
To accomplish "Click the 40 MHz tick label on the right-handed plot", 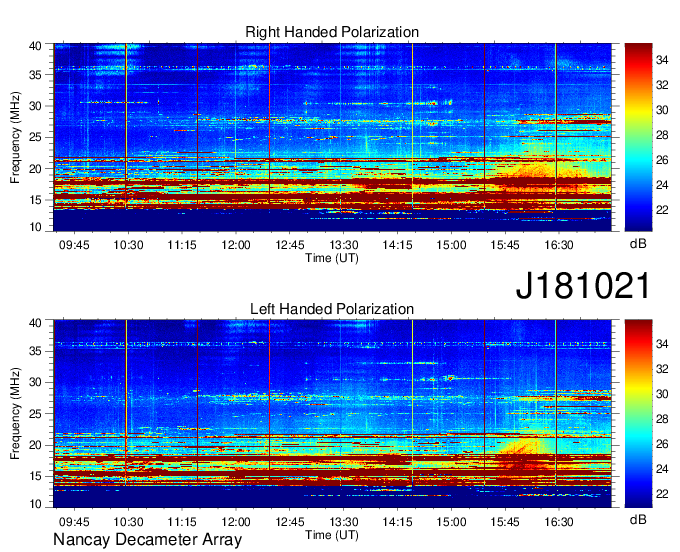I will pos(36,46).
